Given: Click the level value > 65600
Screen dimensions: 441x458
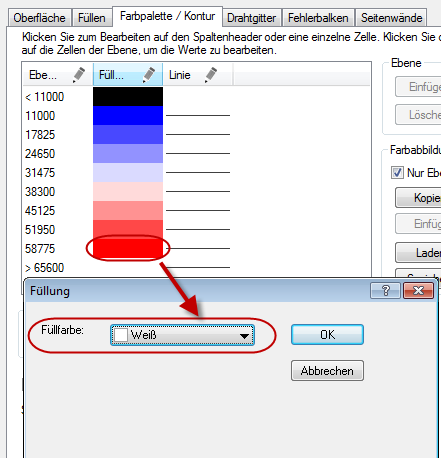Looking at the screenshot, I should (x=44, y=268).
